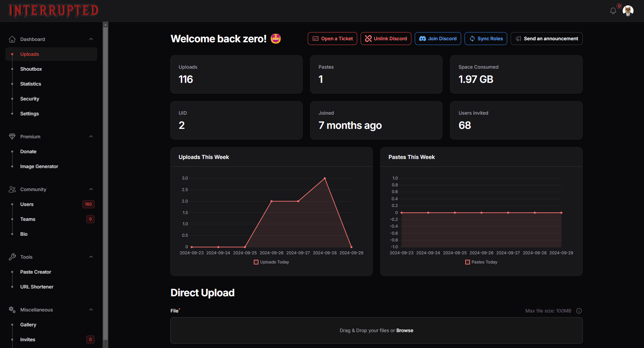This screenshot has width=644, height=348.
Task: Click the Sync Roles button
Action: coord(486,39)
